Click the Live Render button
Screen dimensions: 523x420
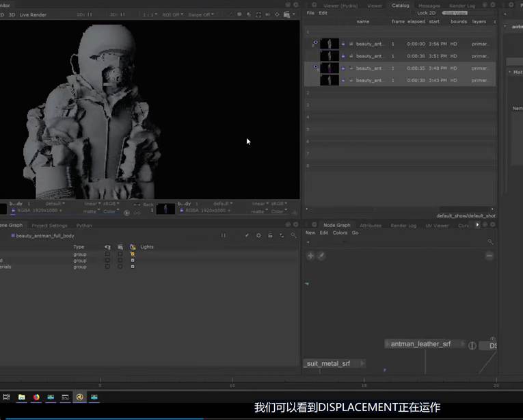[33, 14]
